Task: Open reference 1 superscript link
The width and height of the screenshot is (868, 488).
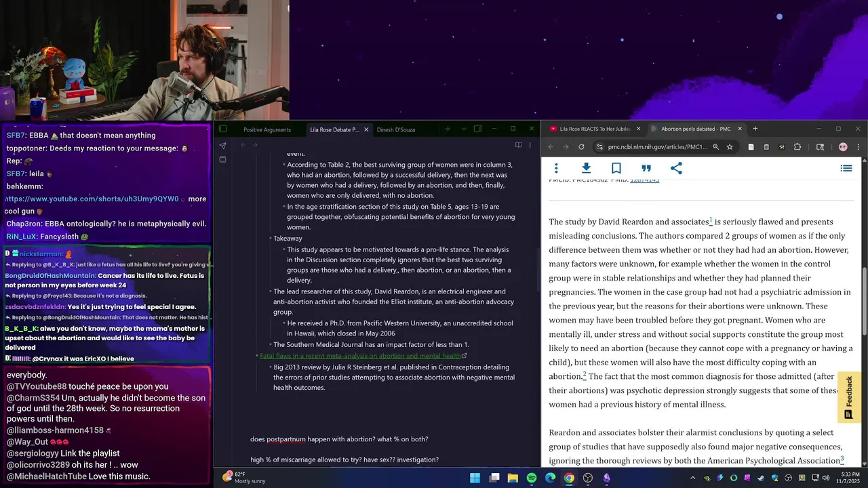Action: click(711, 220)
